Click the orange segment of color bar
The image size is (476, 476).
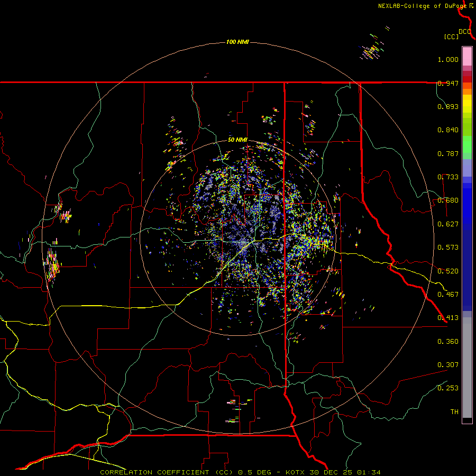pyautogui.click(x=467, y=89)
